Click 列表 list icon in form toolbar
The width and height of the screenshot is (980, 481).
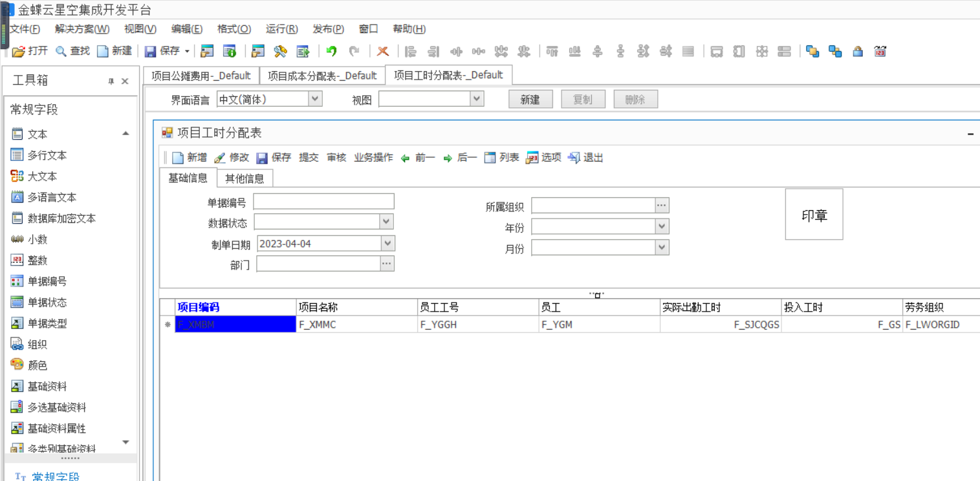490,158
